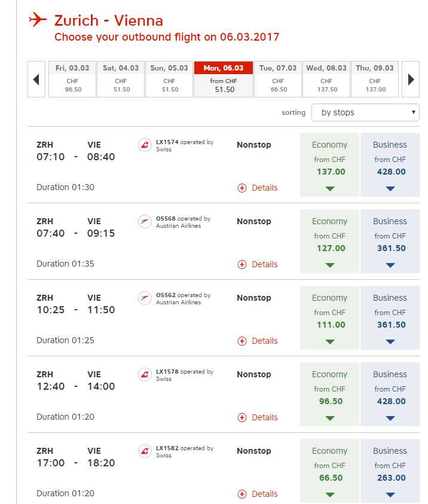Show Details for the 12:40 LX1578 flight
This screenshot has height=504, width=428.
[264, 417]
